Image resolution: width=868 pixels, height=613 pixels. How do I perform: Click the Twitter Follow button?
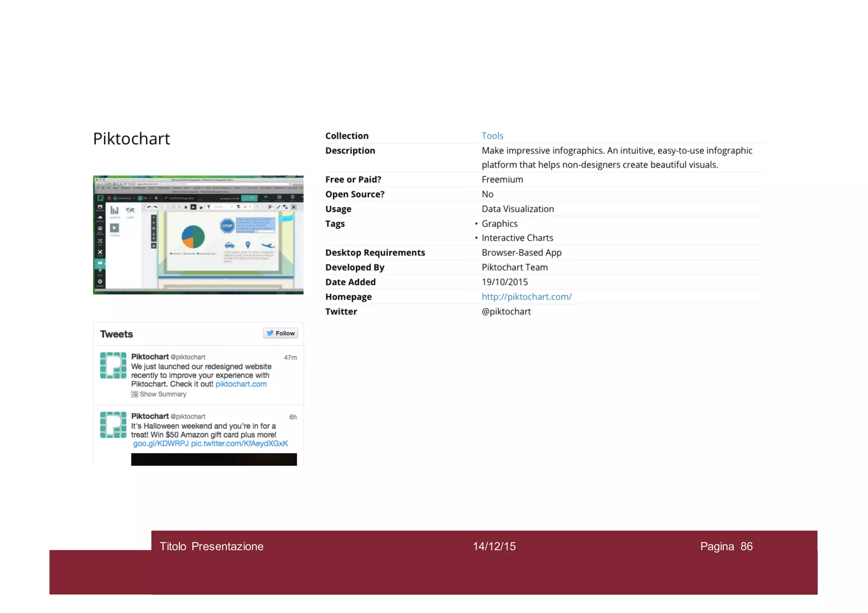pyautogui.click(x=280, y=333)
